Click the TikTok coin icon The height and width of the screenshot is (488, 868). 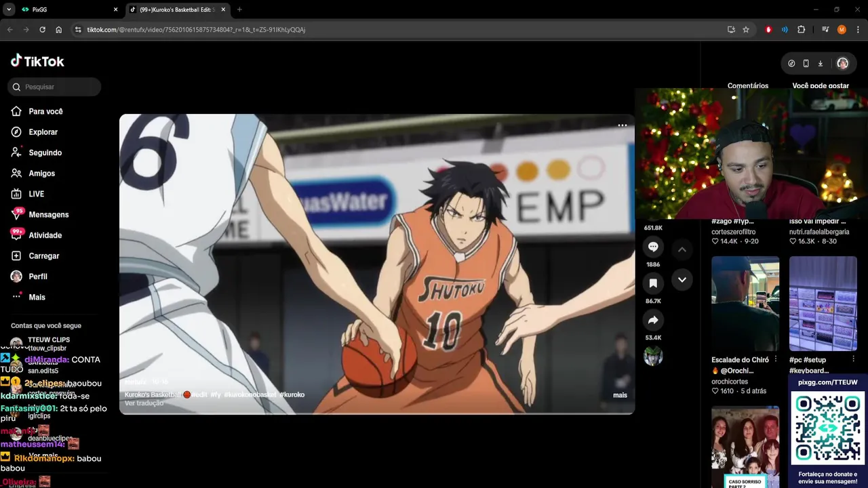[x=791, y=63]
